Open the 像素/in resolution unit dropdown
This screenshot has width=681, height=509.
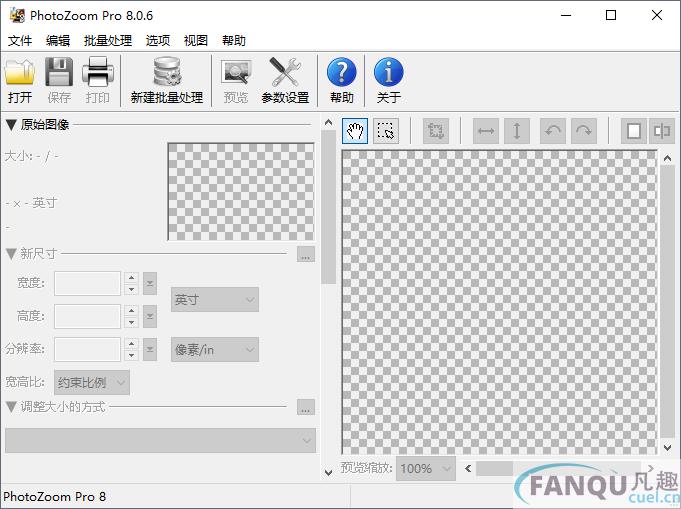(215, 350)
